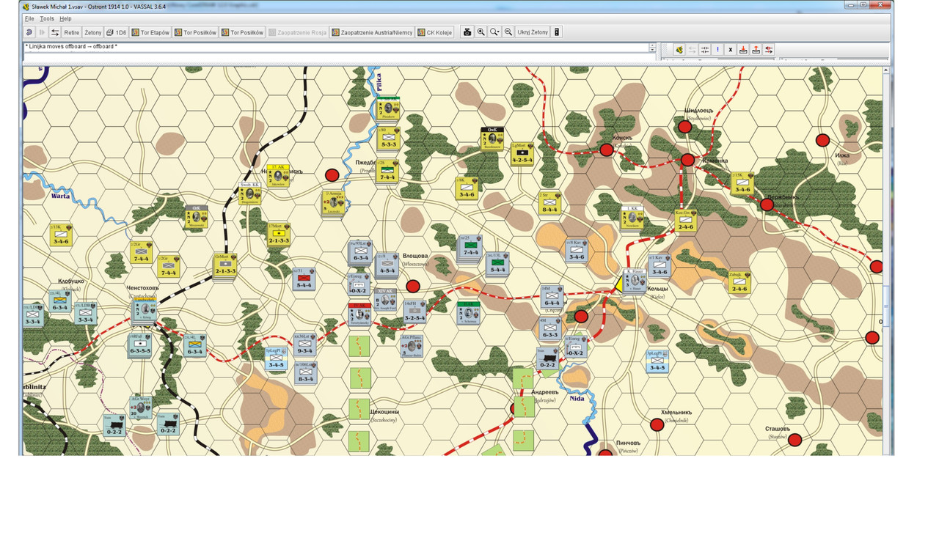Select the 9-3-4 Landsturm counter
The width and height of the screenshot is (939, 560).
tap(304, 345)
